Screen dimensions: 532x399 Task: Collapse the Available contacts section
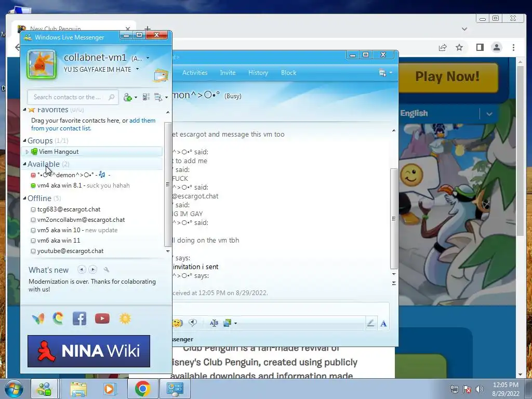[x=25, y=164]
